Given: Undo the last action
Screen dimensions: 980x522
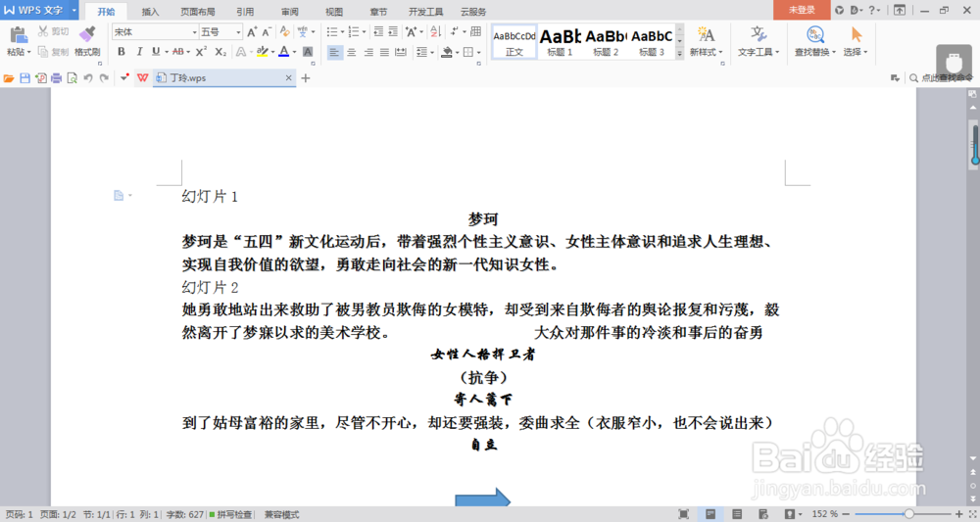Looking at the screenshot, I should [x=88, y=78].
